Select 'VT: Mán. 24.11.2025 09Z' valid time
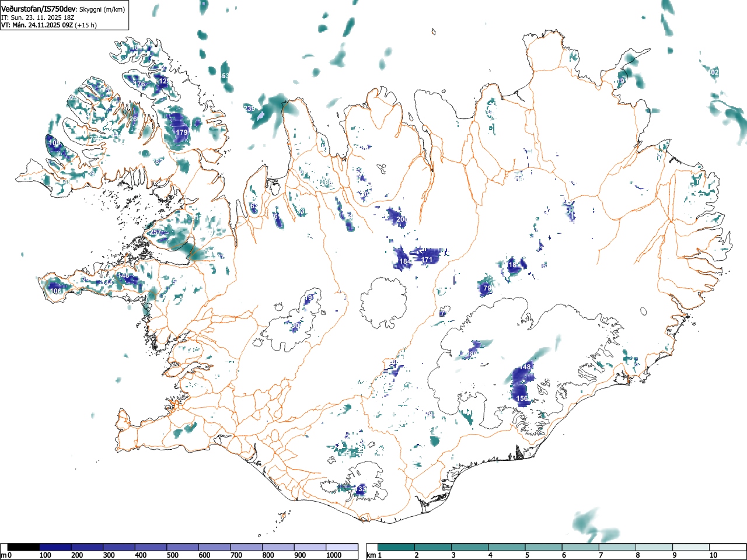 point(37,25)
